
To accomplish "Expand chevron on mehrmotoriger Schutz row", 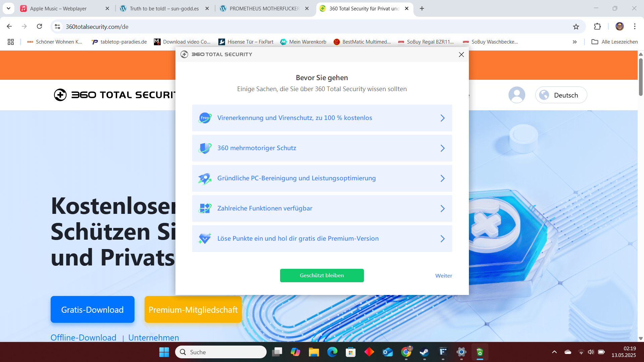I will [x=442, y=148].
